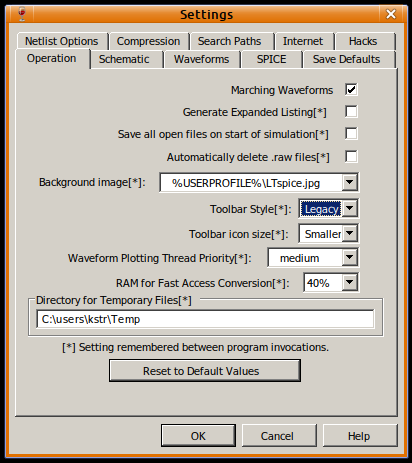
Task: Open RAM for Fast Access Conversion dropdown arrow
Action: 349,283
